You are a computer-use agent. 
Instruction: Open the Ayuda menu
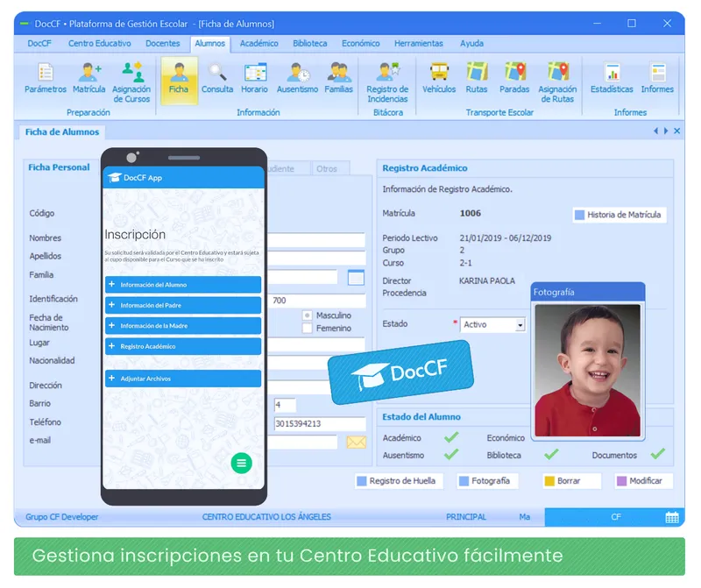point(471,43)
